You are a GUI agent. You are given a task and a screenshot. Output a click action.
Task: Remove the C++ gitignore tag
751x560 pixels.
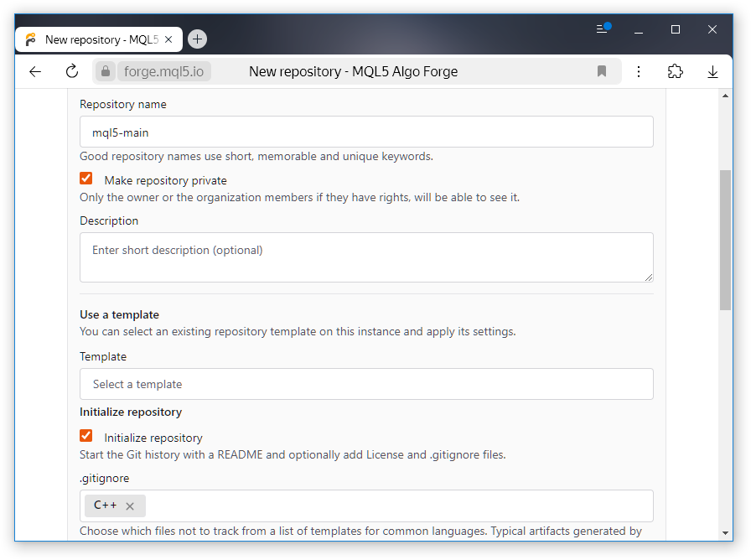130,506
